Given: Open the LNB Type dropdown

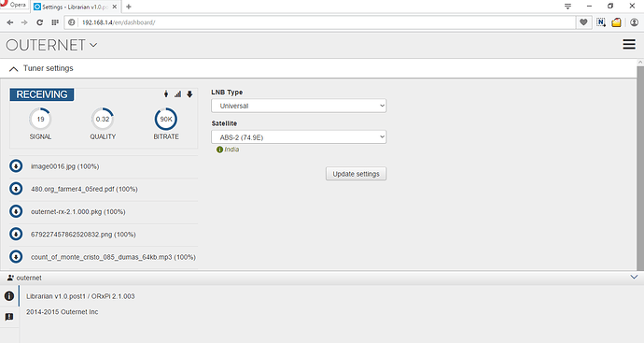Looking at the screenshot, I should [299, 106].
